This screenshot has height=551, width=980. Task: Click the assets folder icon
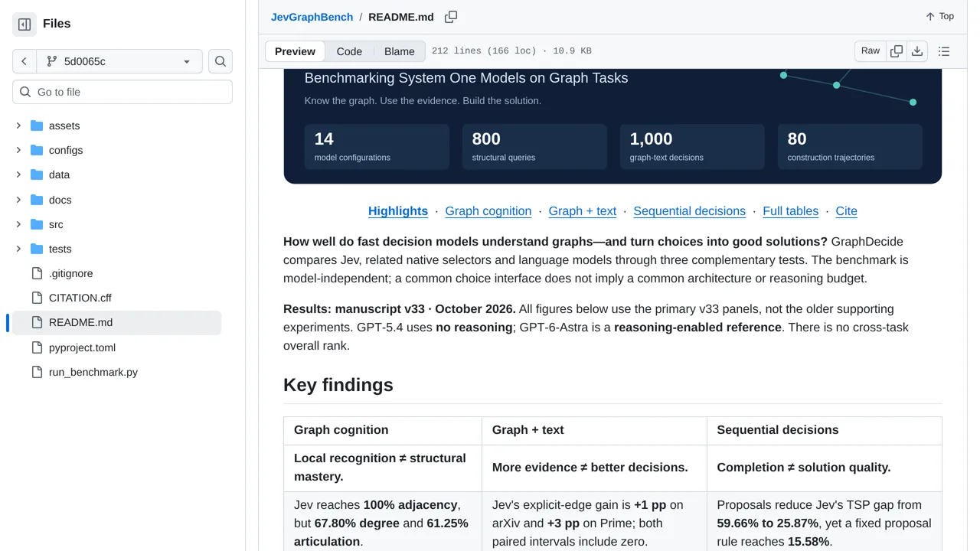coord(37,126)
